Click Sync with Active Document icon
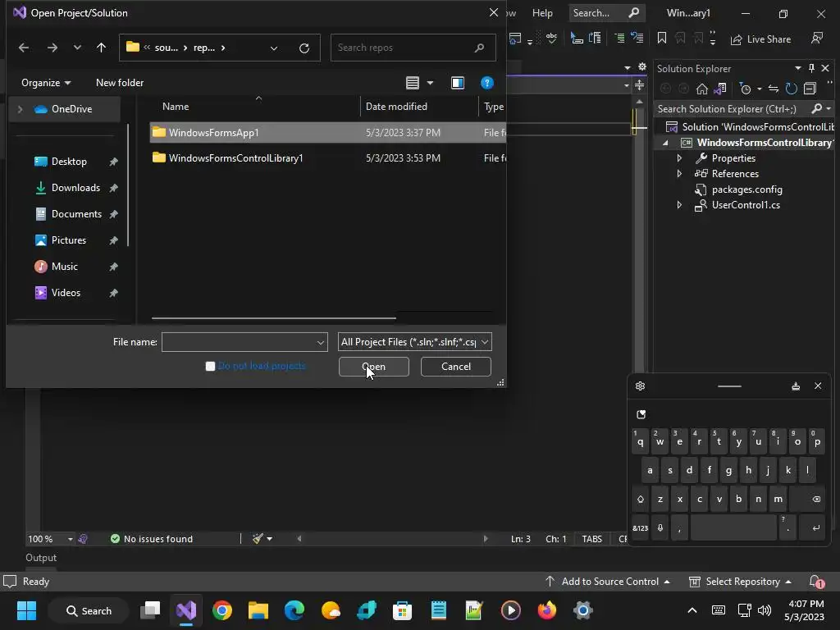Screen dimensions: 840x630 [x=773, y=89]
